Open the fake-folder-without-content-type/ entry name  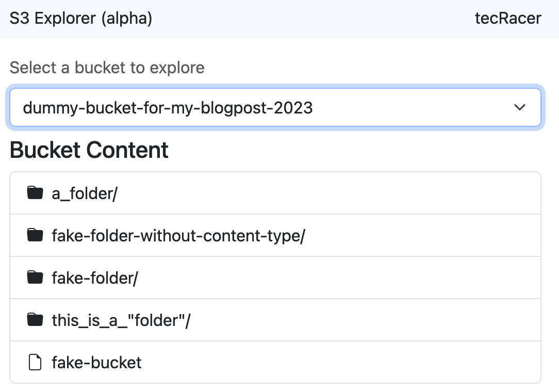point(178,236)
